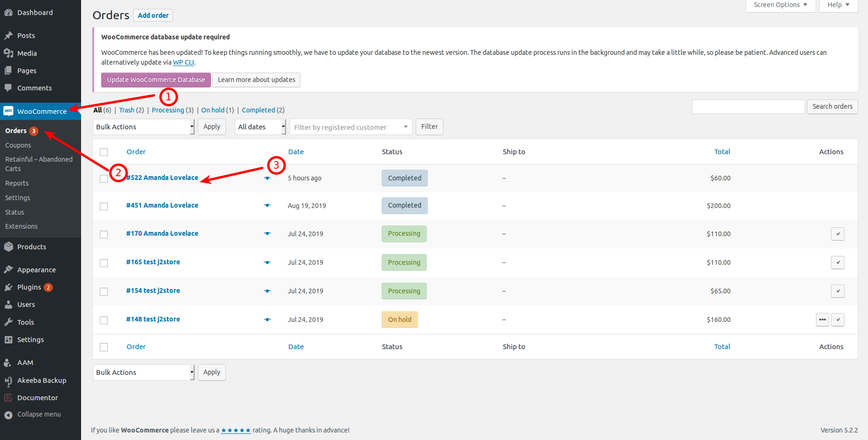This screenshot has width=868, height=440.
Task: Click Learn more about updates
Action: 256,80
